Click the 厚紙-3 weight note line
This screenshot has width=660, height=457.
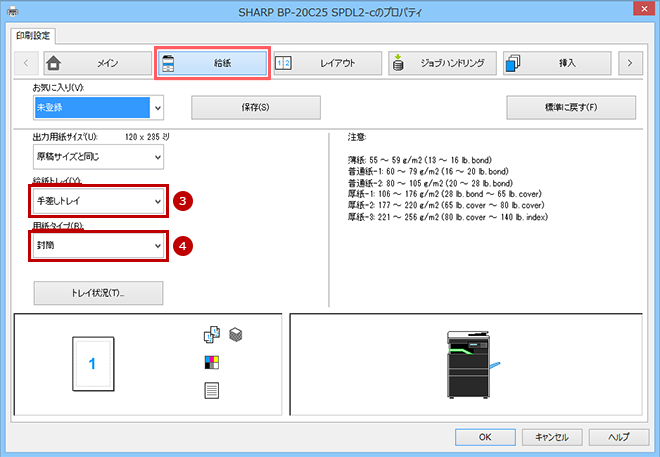point(448,217)
